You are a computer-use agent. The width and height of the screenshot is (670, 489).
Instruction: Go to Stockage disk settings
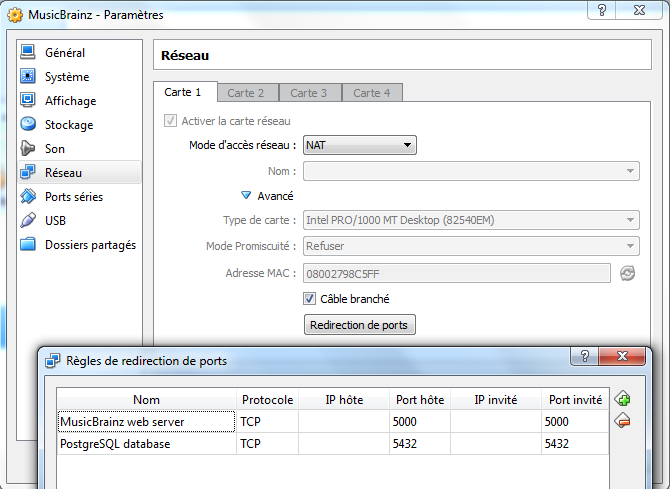pos(68,125)
